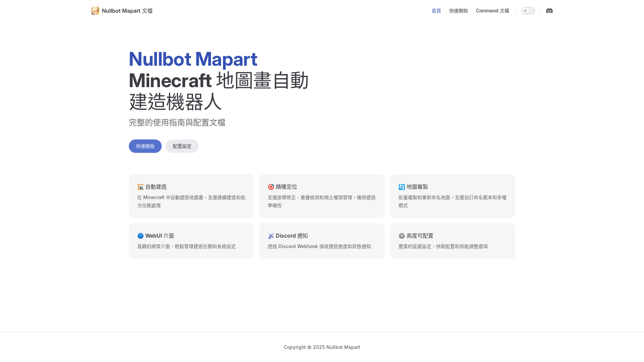Image resolution: width=644 pixels, height=362 pixels.
Task: Toggle the light/dark theme switch
Action: click(x=528, y=11)
